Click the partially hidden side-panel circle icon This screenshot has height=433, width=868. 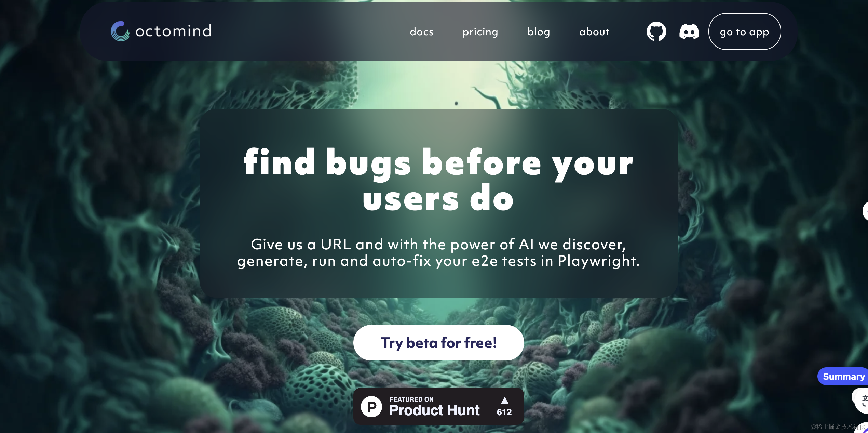[865, 211]
